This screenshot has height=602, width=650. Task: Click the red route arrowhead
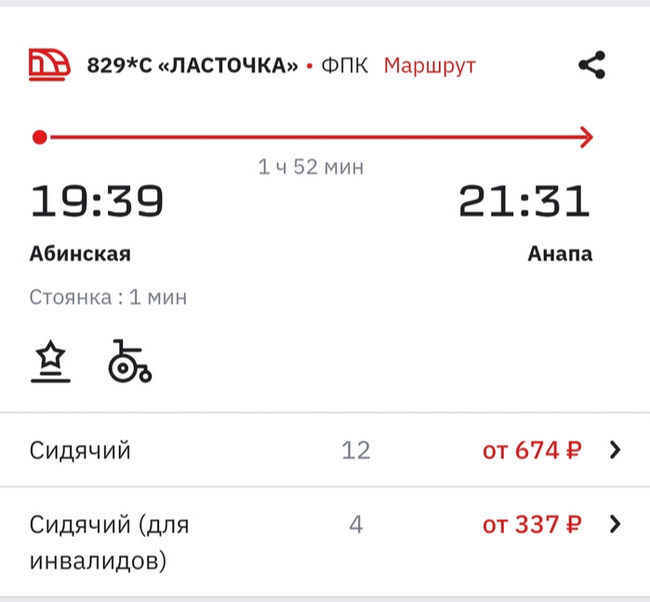[x=587, y=137]
